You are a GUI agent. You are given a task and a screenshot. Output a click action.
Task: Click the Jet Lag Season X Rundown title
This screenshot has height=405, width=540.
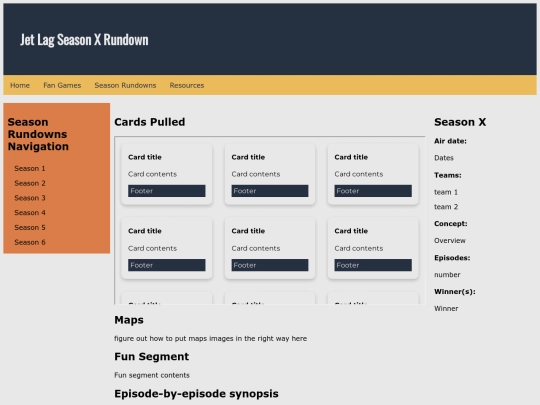pyautogui.click(x=84, y=40)
